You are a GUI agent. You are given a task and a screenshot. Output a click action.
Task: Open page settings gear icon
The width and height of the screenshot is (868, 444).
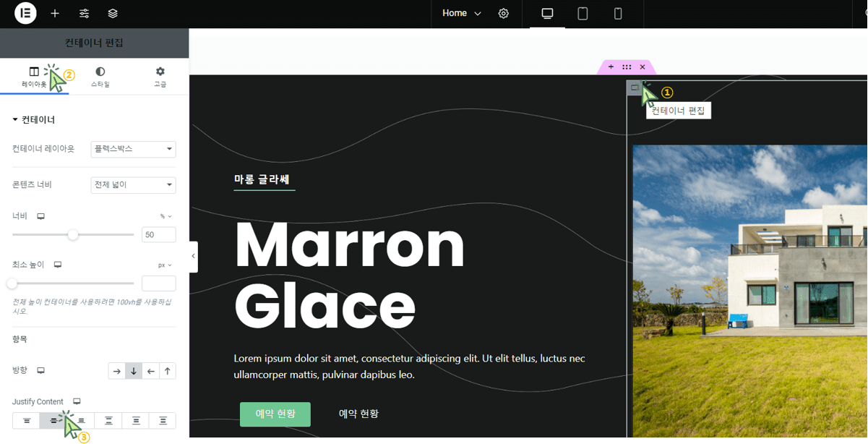(x=504, y=14)
